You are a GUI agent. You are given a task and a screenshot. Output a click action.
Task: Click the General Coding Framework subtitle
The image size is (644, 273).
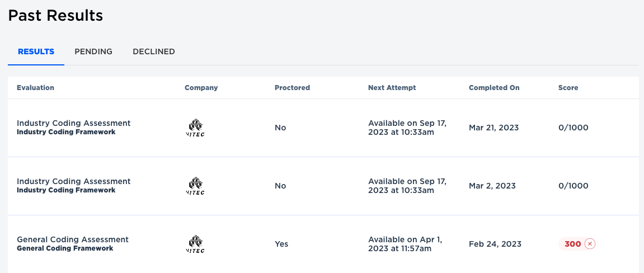tap(65, 248)
